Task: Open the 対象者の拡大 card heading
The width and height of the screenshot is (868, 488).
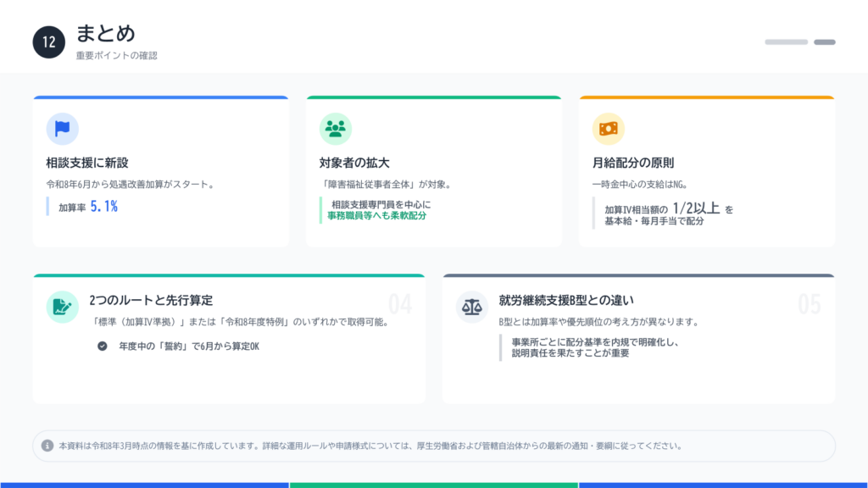Action: point(354,163)
